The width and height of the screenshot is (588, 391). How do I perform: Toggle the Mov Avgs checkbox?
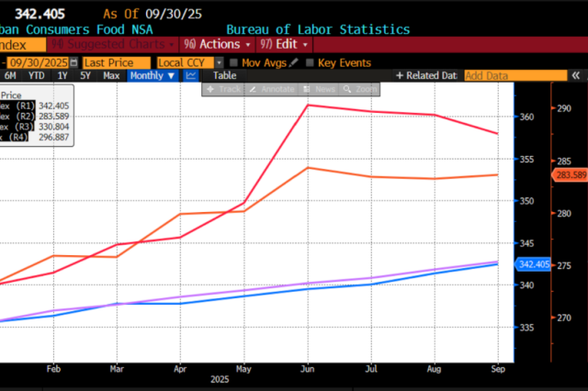pyautogui.click(x=234, y=62)
